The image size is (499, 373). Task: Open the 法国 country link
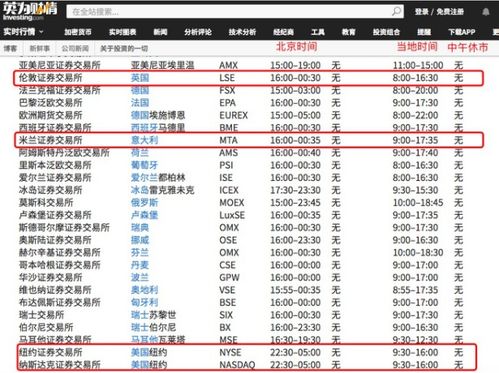click(x=140, y=103)
